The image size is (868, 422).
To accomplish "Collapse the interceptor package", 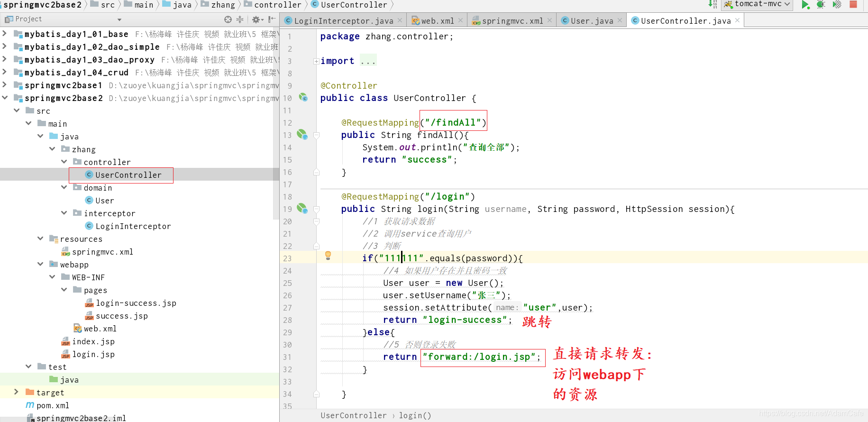I will coord(64,213).
